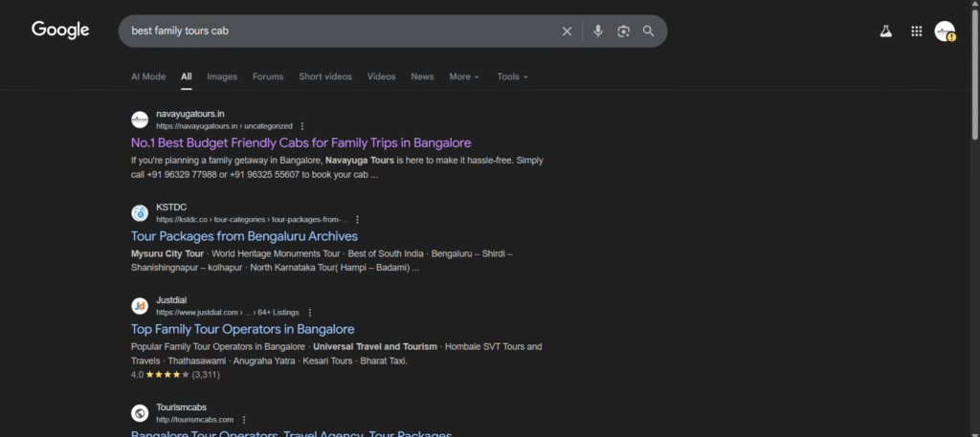Open more options for Justdial result
The width and height of the screenshot is (980, 437).
point(309,313)
